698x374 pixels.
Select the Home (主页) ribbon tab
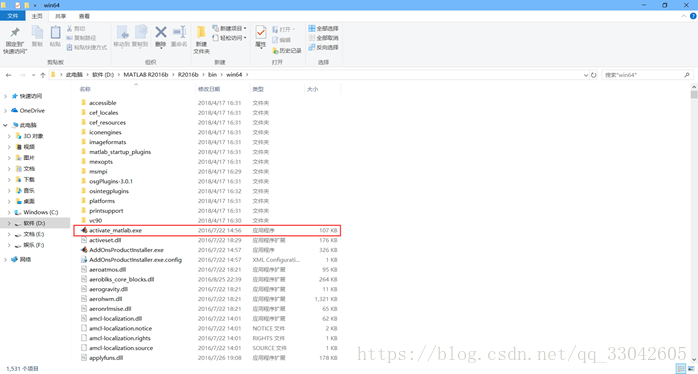click(x=37, y=16)
